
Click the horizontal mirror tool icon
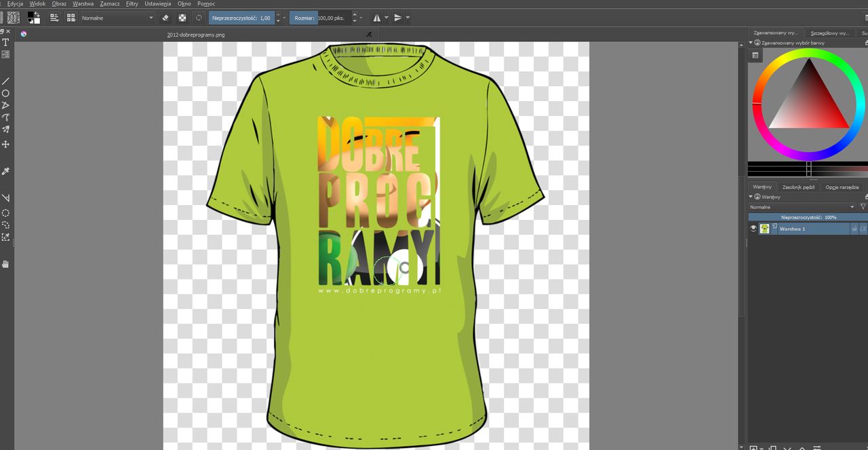coord(377,18)
